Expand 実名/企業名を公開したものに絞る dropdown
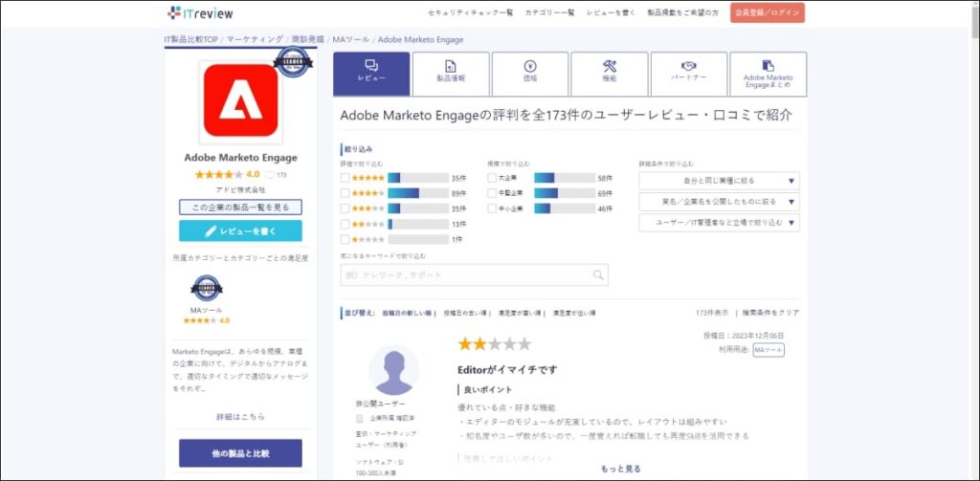Screen dimensions: 980x481 (x=719, y=202)
